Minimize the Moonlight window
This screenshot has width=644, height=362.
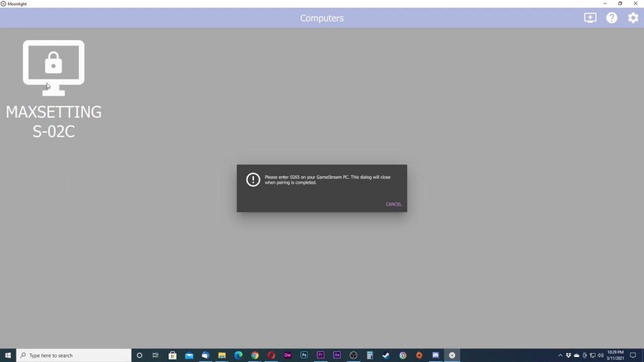[x=605, y=4]
